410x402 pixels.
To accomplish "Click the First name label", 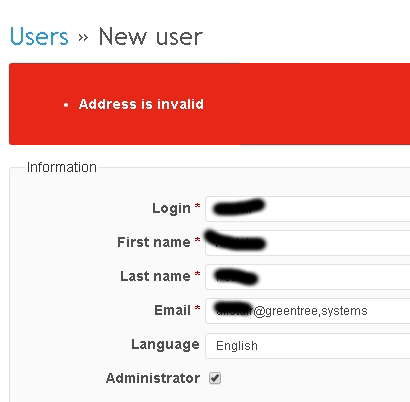I will [x=154, y=242].
